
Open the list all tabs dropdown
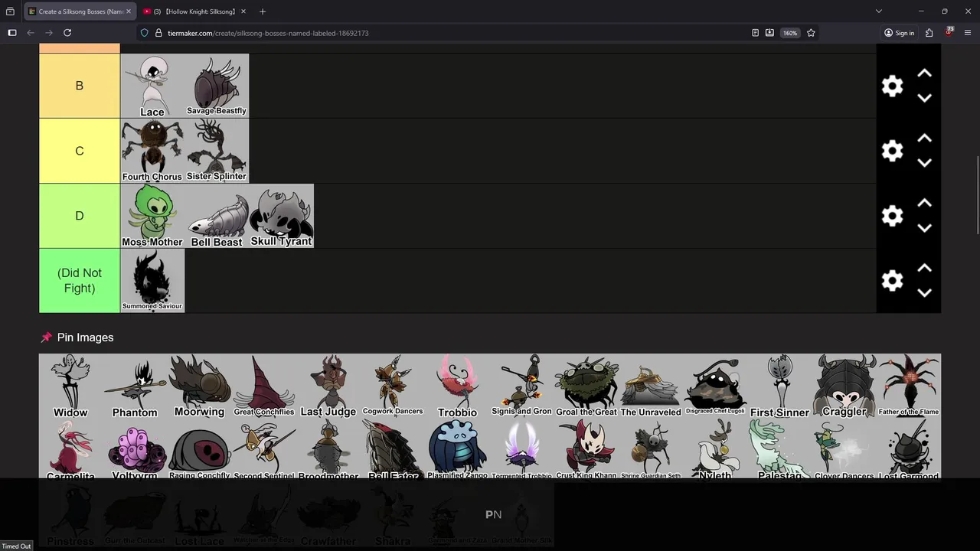[x=878, y=11]
